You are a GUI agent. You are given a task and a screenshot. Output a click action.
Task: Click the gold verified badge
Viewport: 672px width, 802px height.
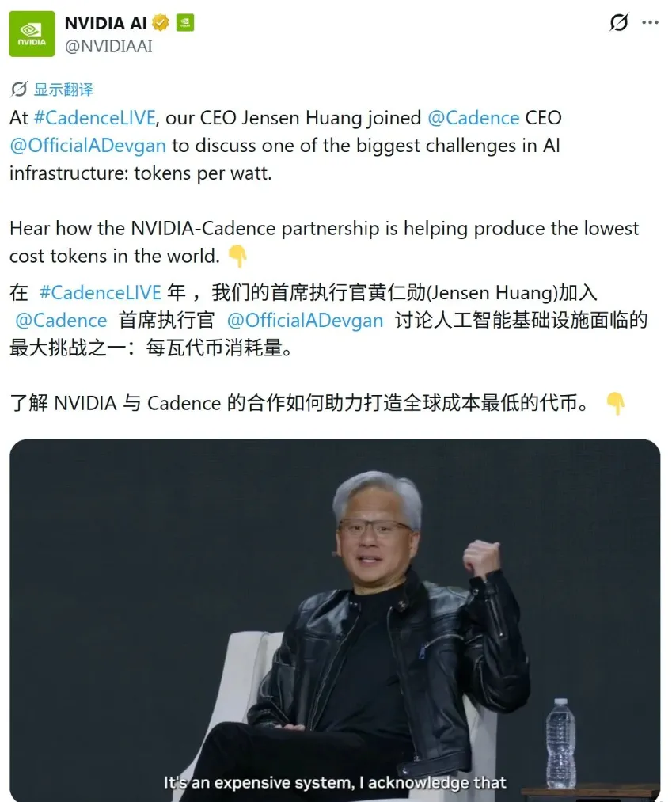coord(161,22)
